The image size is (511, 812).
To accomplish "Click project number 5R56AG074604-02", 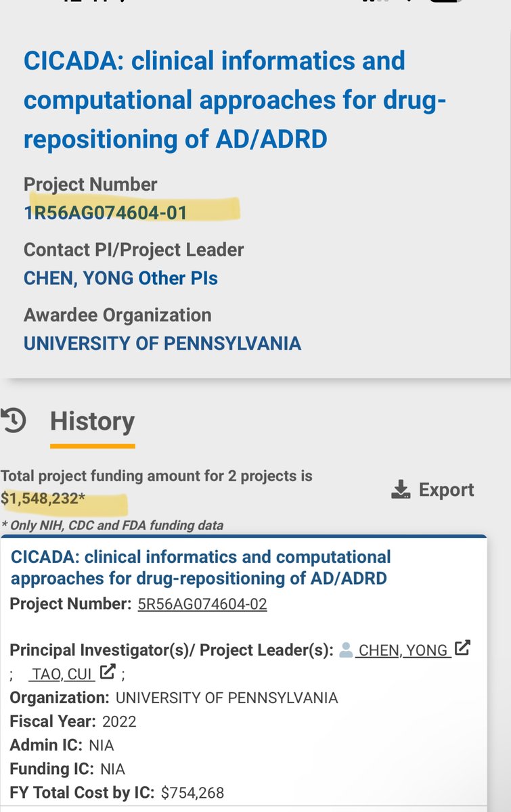I will pos(202,604).
